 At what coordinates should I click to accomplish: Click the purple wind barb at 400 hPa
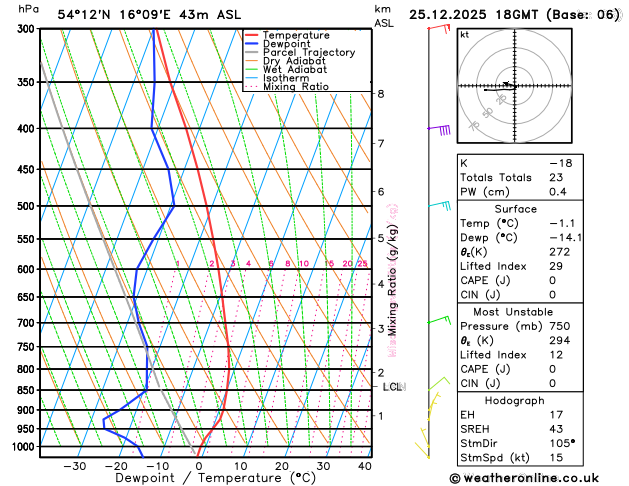[x=439, y=130]
